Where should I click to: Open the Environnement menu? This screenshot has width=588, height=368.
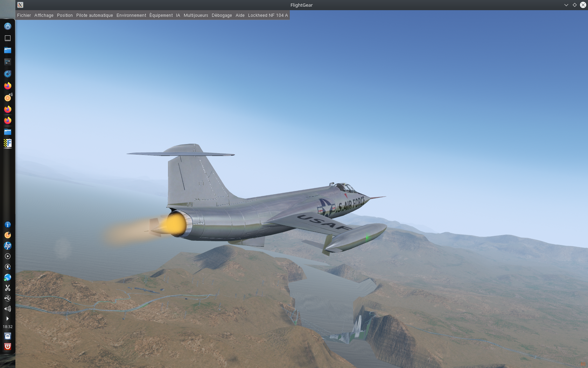click(131, 15)
